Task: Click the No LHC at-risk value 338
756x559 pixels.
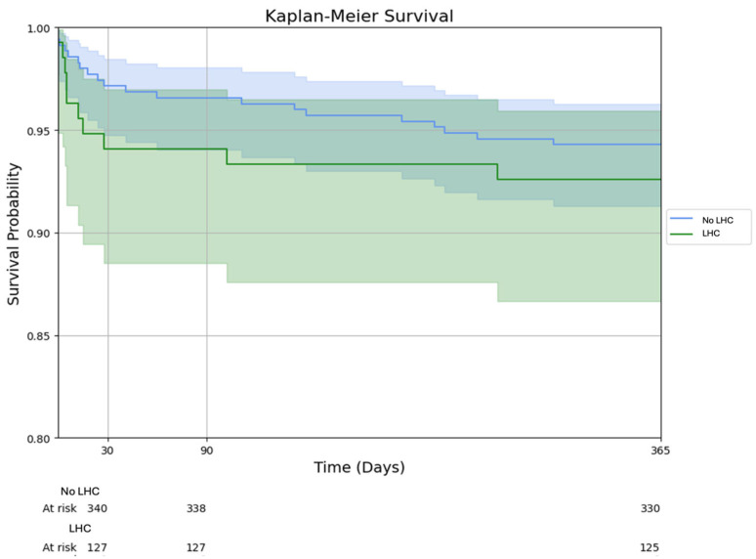Action: point(196,508)
